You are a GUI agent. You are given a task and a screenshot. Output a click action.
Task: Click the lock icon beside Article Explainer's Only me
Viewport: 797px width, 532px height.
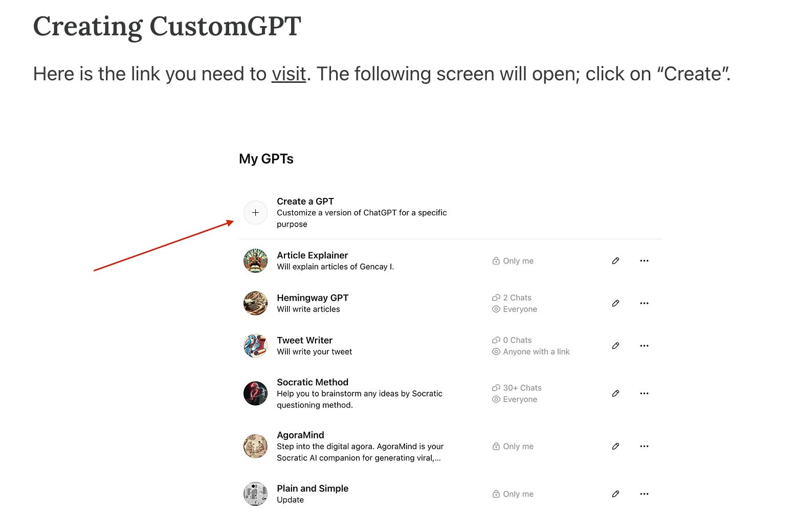[x=496, y=261]
